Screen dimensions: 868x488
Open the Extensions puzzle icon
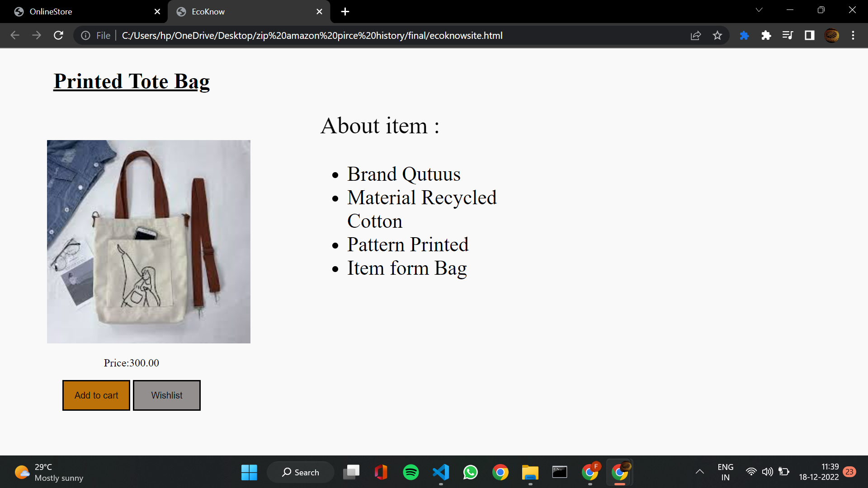[x=766, y=35]
